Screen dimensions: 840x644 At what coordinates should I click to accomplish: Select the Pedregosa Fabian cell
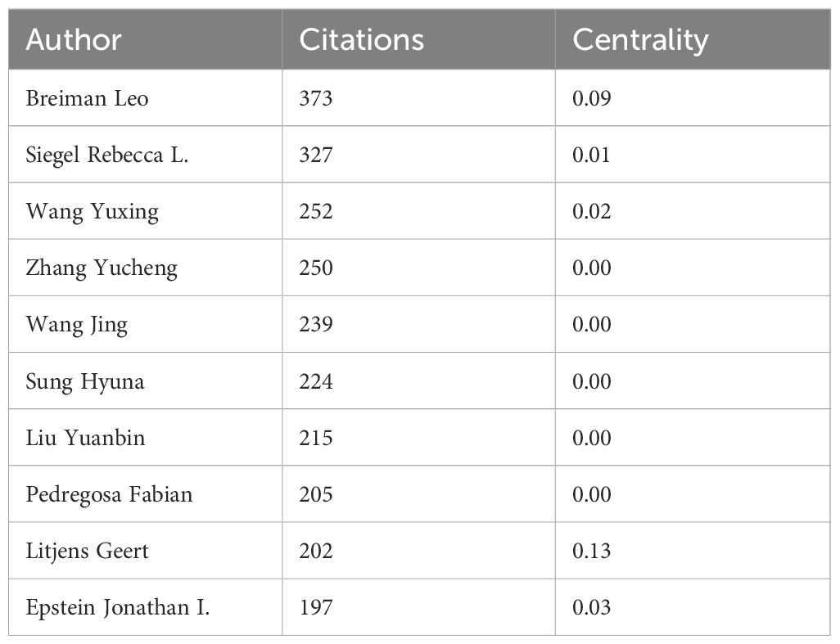pyautogui.click(x=109, y=494)
